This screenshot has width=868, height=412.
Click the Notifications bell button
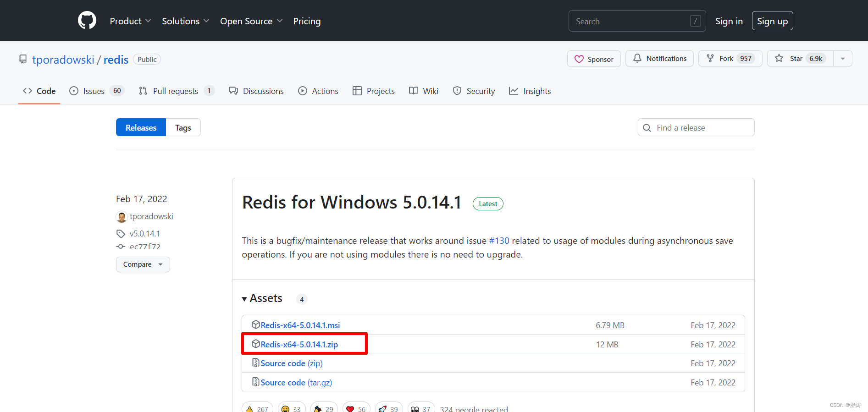659,59
